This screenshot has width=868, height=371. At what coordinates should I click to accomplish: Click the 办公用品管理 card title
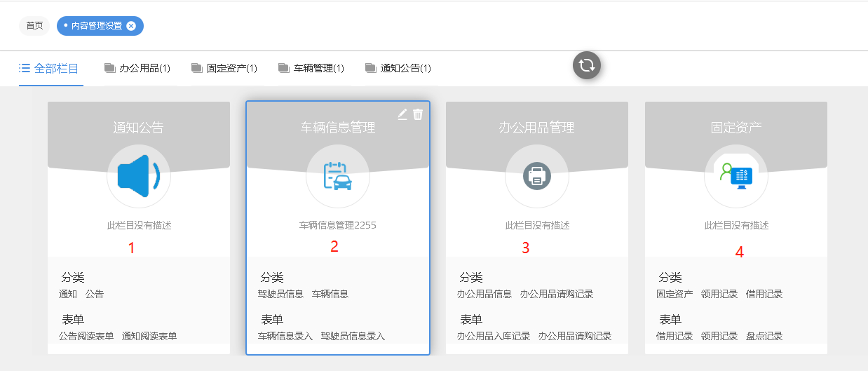click(x=537, y=128)
